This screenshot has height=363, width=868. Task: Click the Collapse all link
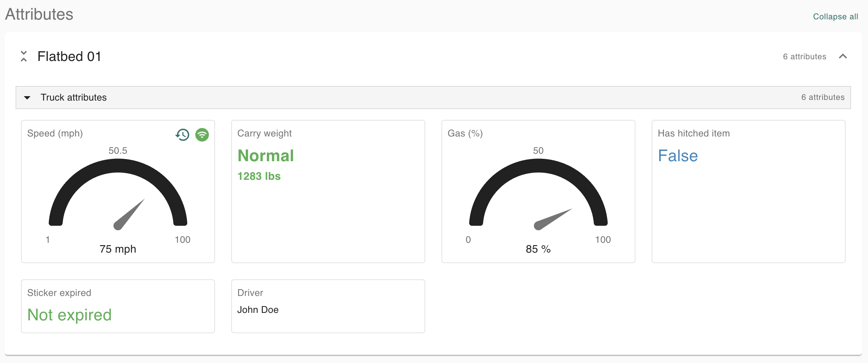(x=835, y=17)
